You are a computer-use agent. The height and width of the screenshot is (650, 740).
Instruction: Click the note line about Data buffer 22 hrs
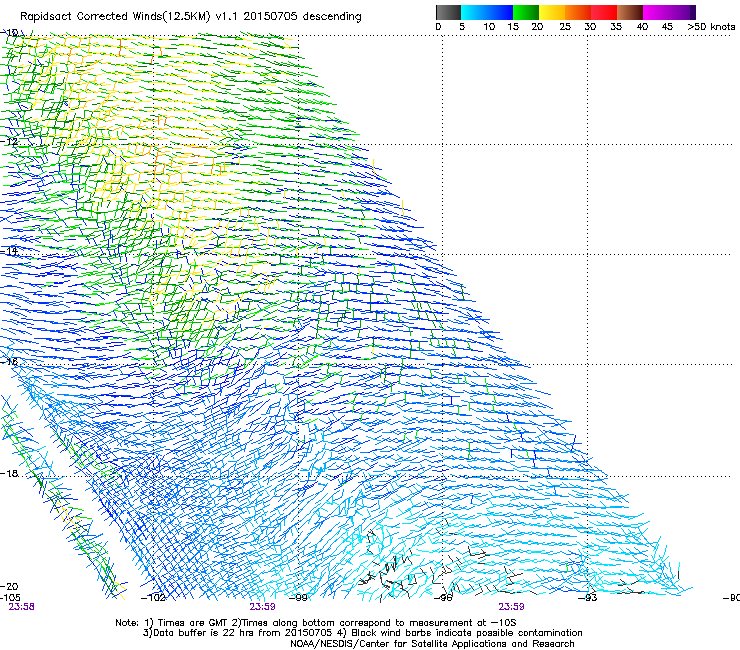362,633
